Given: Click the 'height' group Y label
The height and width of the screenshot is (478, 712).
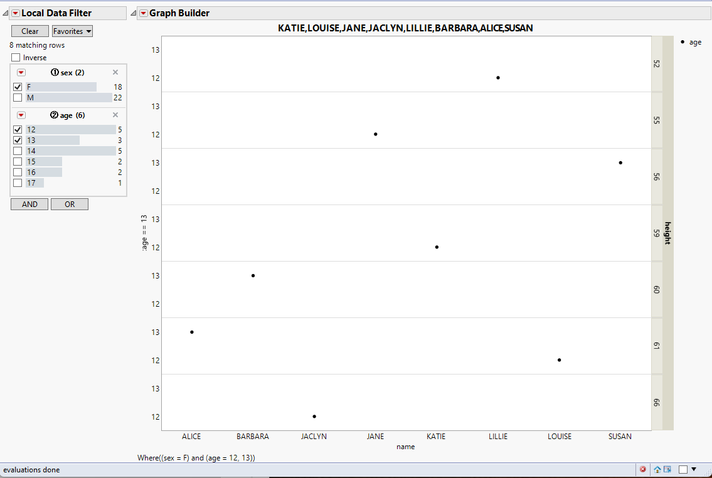Looking at the screenshot, I should tap(668, 233).
